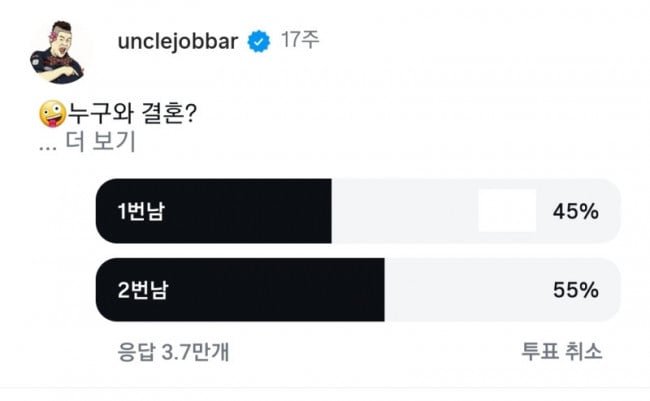The width and height of the screenshot is (650, 401).
Task: Click the dark filled part of 2번남 bar
Action: pos(280,290)
